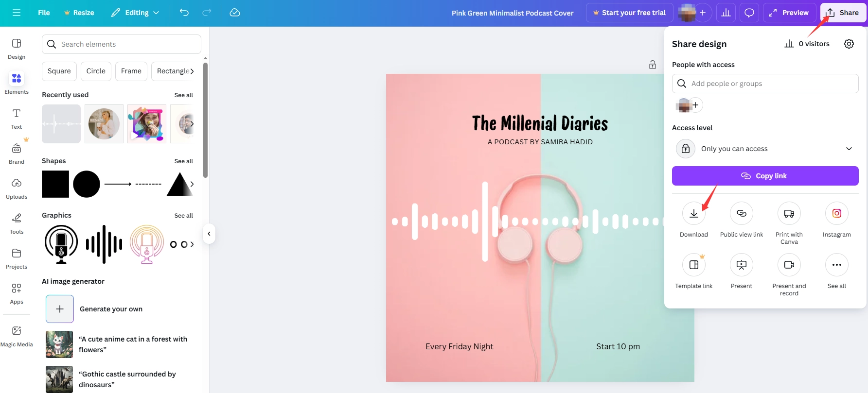Click the See all three-dots icon
The image size is (868, 393).
pyautogui.click(x=837, y=265)
